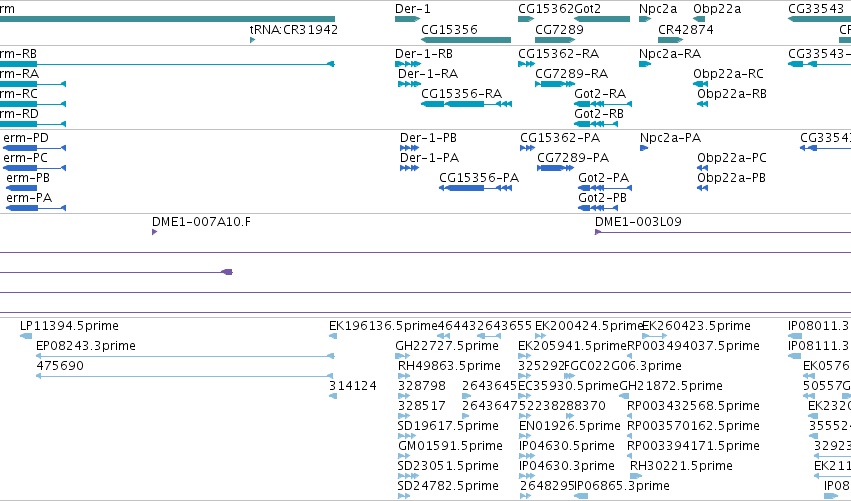Select the Obp22a-RC transcript label
Screen dimensions: 851x501
(728, 74)
